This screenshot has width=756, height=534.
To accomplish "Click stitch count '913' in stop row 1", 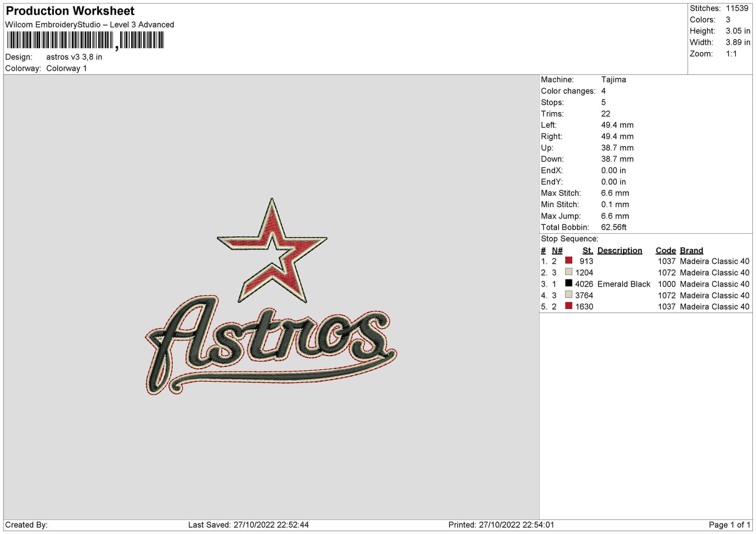I will [586, 262].
